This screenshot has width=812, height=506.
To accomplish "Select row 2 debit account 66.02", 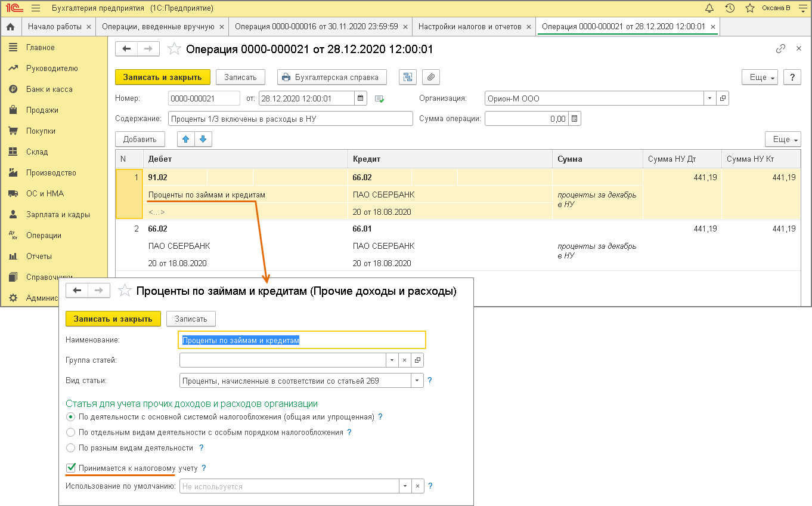I will coord(157,229).
